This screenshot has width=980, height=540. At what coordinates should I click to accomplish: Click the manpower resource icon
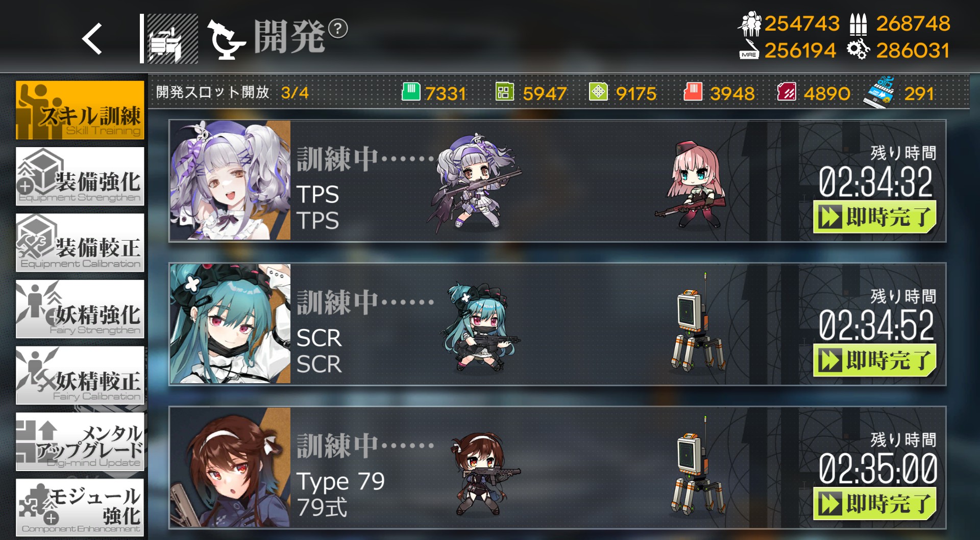coord(750,24)
